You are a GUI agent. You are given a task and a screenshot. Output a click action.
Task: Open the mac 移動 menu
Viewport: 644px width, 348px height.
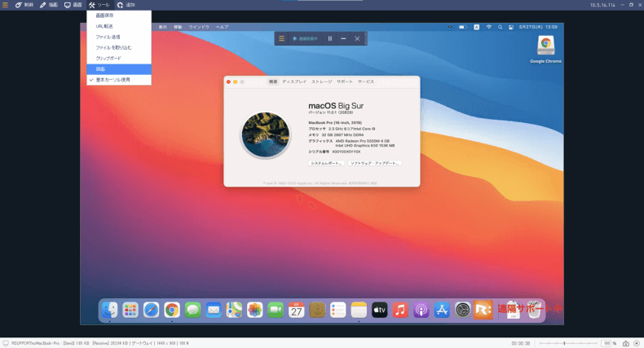pyautogui.click(x=178, y=27)
